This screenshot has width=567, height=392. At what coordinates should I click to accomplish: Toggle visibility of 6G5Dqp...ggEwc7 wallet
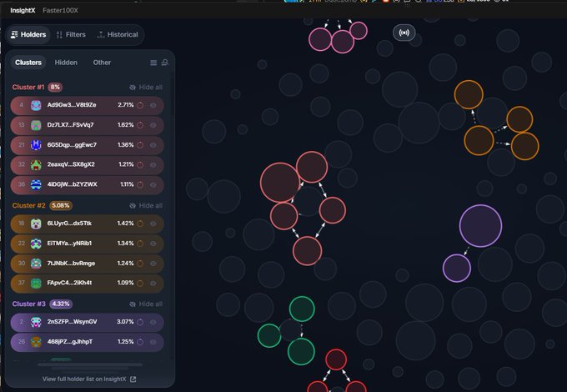pyautogui.click(x=153, y=145)
